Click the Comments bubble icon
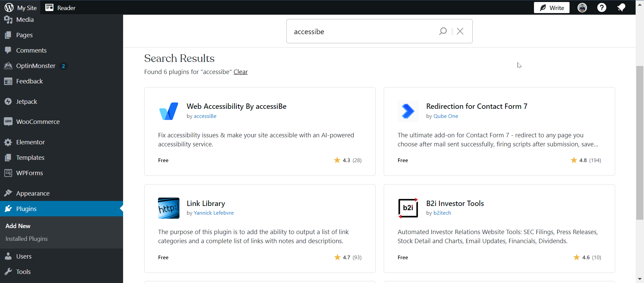The height and width of the screenshot is (283, 644). pos(8,50)
